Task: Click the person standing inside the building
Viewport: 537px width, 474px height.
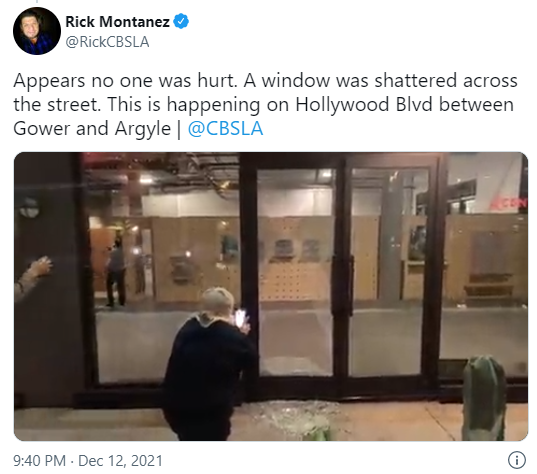Action: click(x=115, y=272)
